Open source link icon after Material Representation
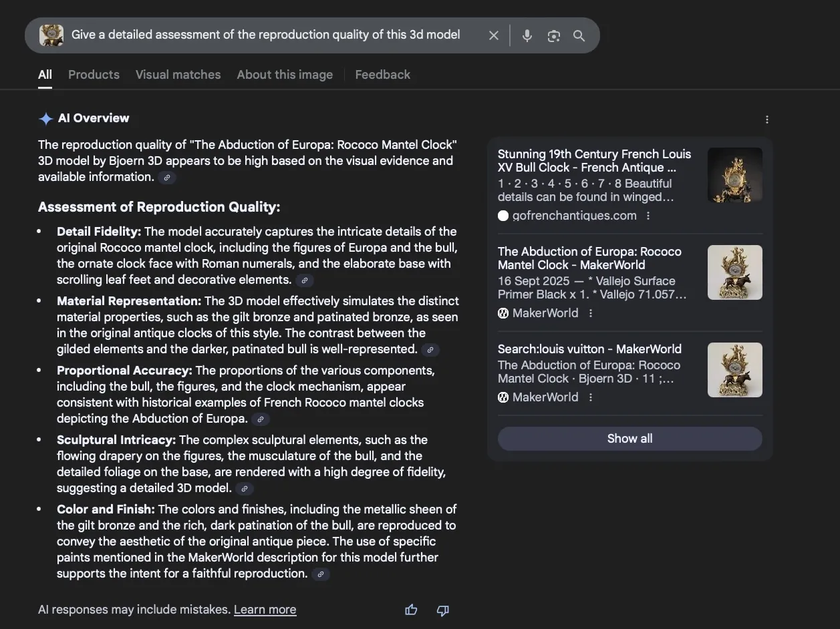 (430, 350)
